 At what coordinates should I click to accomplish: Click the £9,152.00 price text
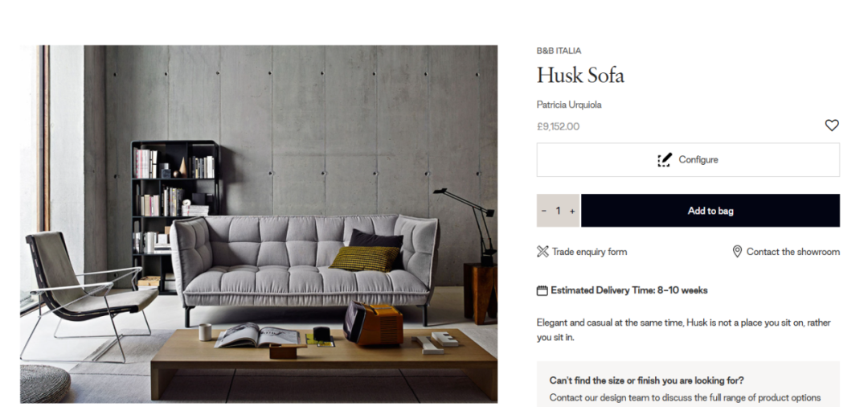(x=558, y=127)
